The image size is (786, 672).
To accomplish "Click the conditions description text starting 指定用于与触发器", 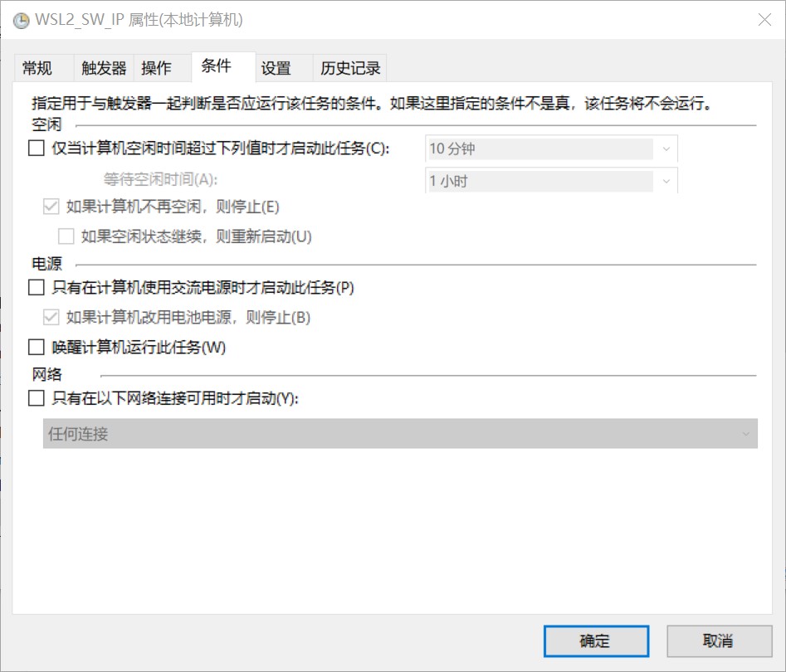I will point(372,103).
